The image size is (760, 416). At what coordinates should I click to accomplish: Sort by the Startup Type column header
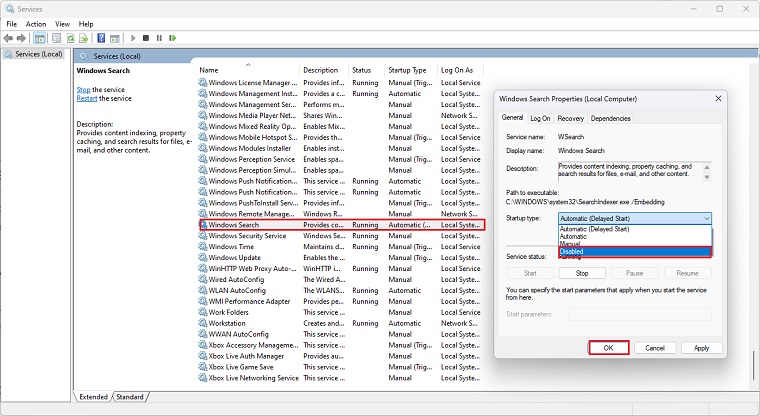coord(411,70)
